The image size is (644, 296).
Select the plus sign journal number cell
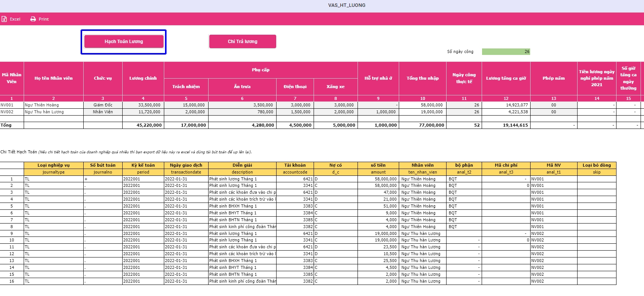click(x=103, y=179)
